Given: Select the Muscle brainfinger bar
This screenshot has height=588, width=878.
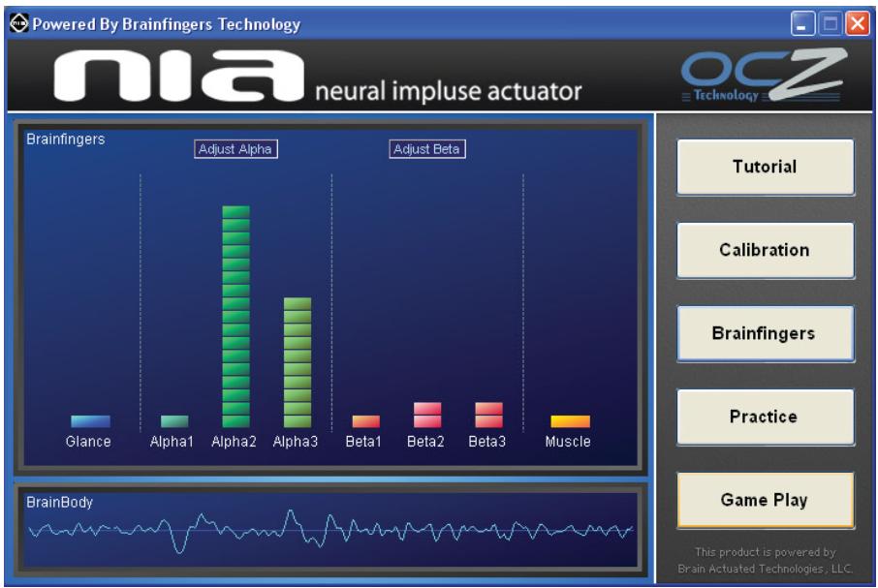Looking at the screenshot, I should click(x=568, y=420).
